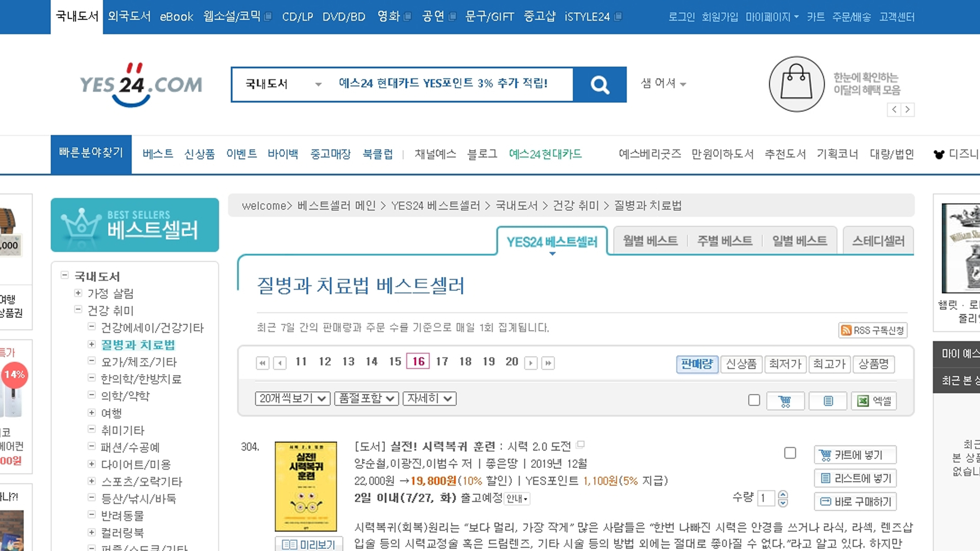Click 건강 취미 in breadcrumb
The width and height of the screenshot is (980, 551).
[576, 205]
